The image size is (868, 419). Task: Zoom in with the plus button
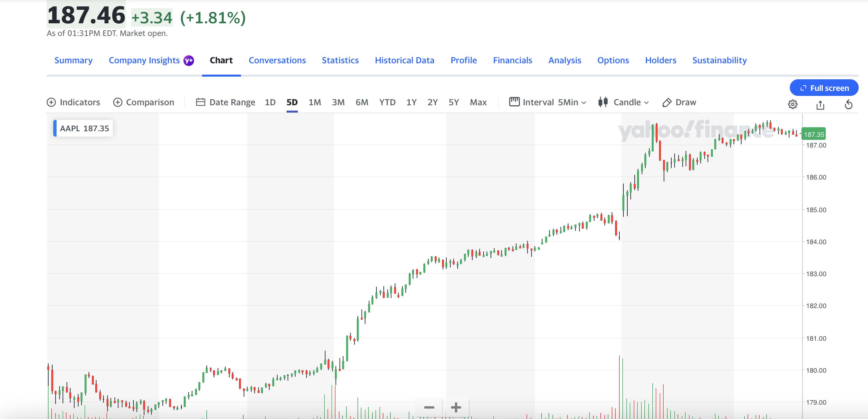pos(456,407)
